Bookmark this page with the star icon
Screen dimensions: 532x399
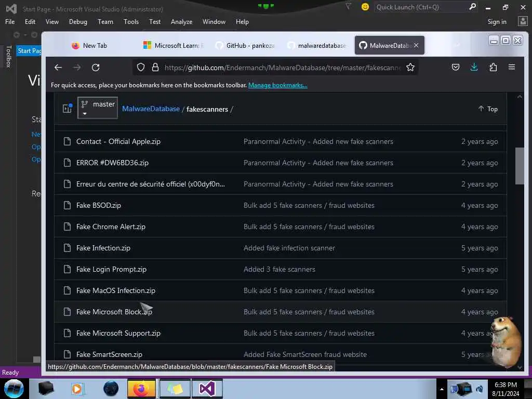point(410,68)
